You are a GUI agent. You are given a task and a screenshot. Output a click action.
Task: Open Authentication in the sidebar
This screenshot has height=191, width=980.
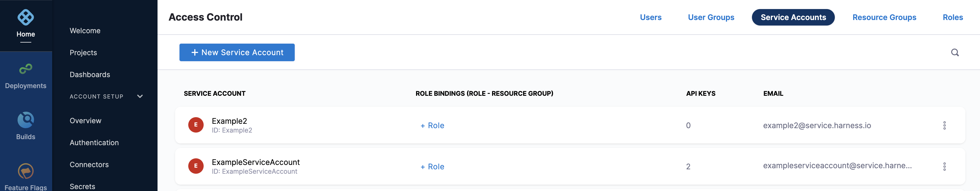[94, 143]
